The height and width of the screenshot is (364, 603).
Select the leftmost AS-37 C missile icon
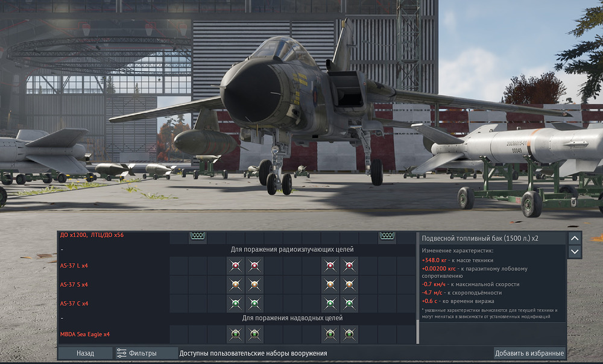pyautogui.click(x=235, y=303)
